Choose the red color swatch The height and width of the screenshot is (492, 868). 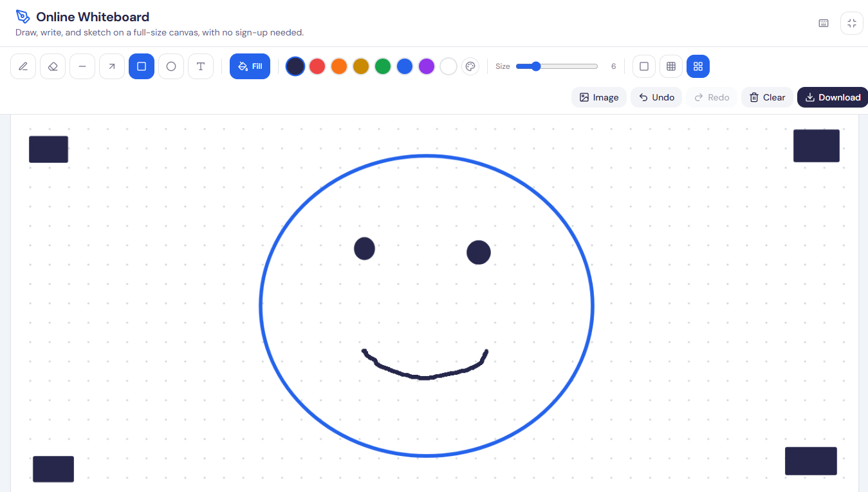click(317, 66)
